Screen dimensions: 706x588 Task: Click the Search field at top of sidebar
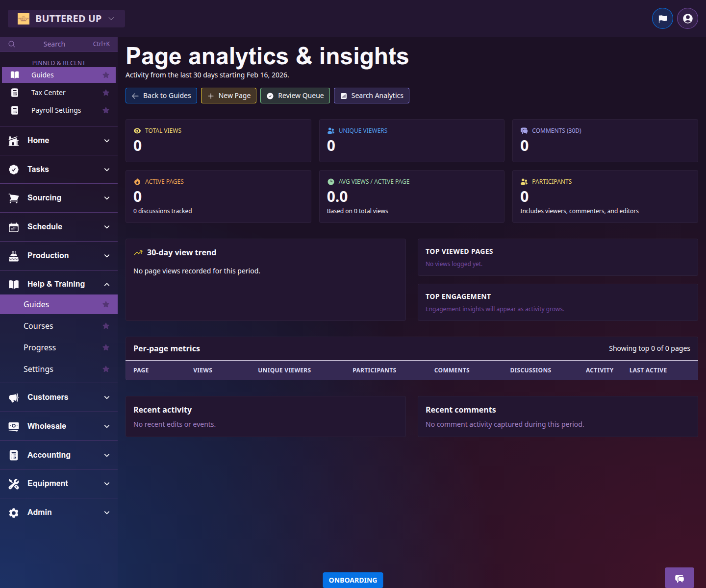click(x=54, y=44)
